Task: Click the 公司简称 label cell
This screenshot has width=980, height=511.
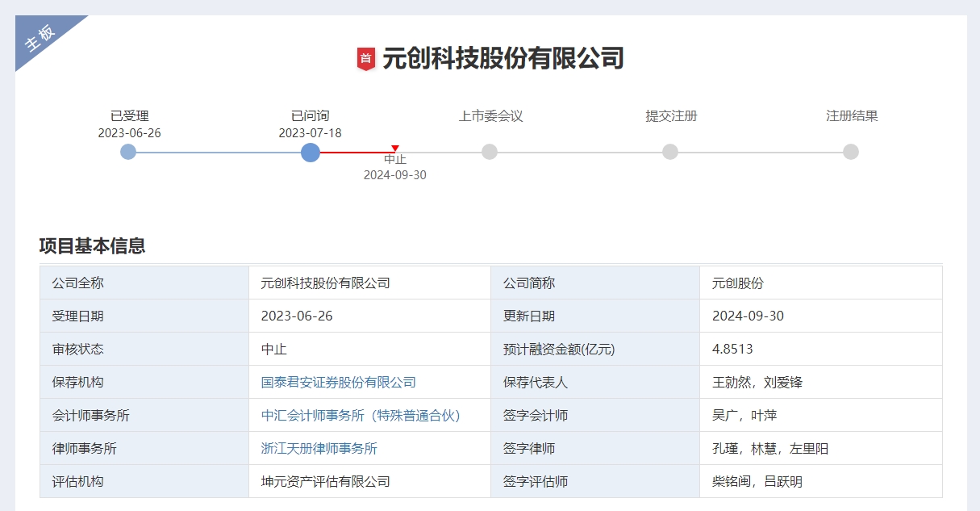Action: tap(595, 283)
